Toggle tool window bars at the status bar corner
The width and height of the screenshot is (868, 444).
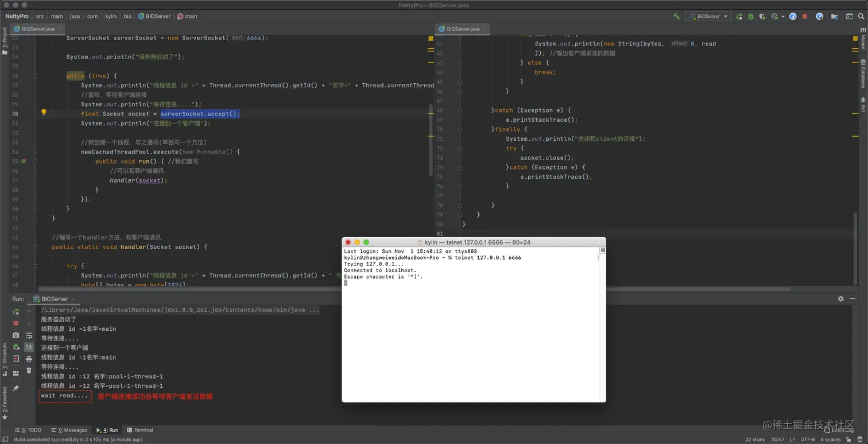click(x=5, y=439)
